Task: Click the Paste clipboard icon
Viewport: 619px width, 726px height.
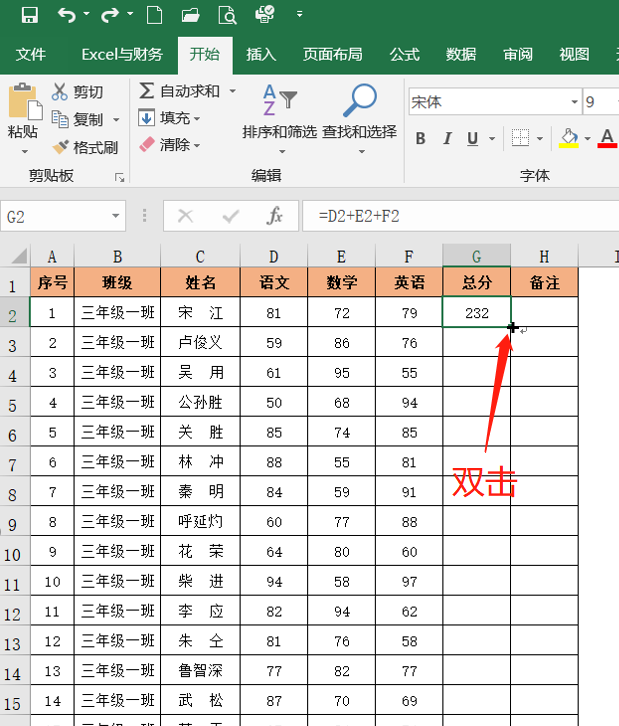Action: [x=25, y=100]
